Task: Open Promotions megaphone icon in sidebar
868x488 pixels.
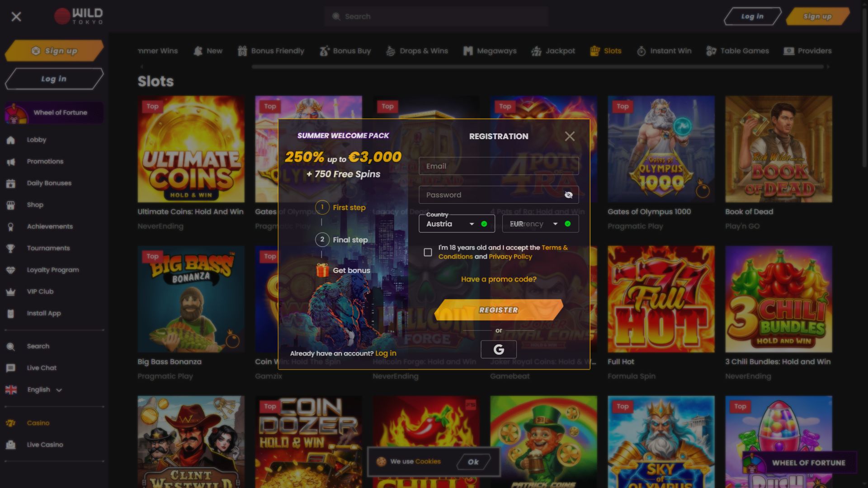Action: [x=11, y=162]
